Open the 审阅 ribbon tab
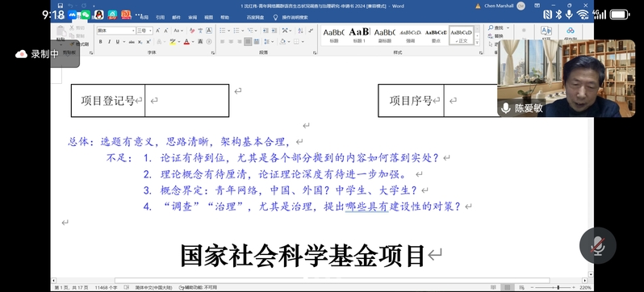 pyautogui.click(x=192, y=17)
